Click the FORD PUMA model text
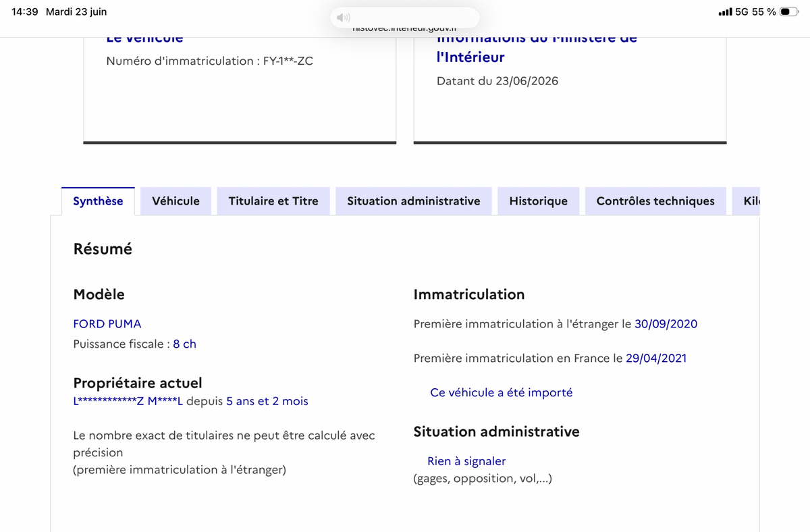This screenshot has height=532, width=810. click(x=107, y=324)
